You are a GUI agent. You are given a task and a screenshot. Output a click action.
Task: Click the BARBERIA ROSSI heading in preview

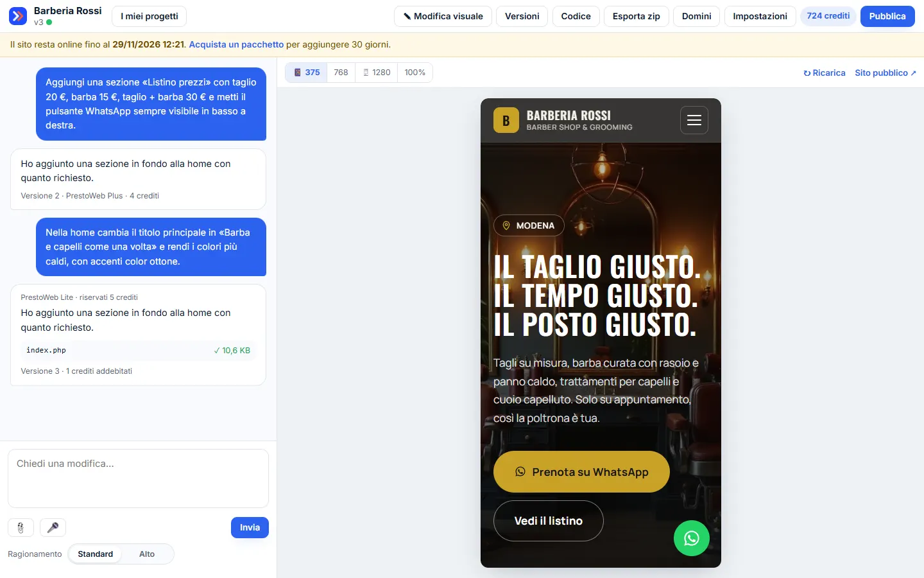[x=569, y=116]
